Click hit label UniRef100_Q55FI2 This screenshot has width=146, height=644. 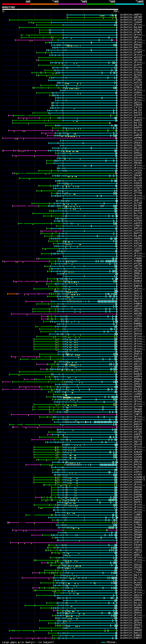pyautogui.click(x=131, y=201)
